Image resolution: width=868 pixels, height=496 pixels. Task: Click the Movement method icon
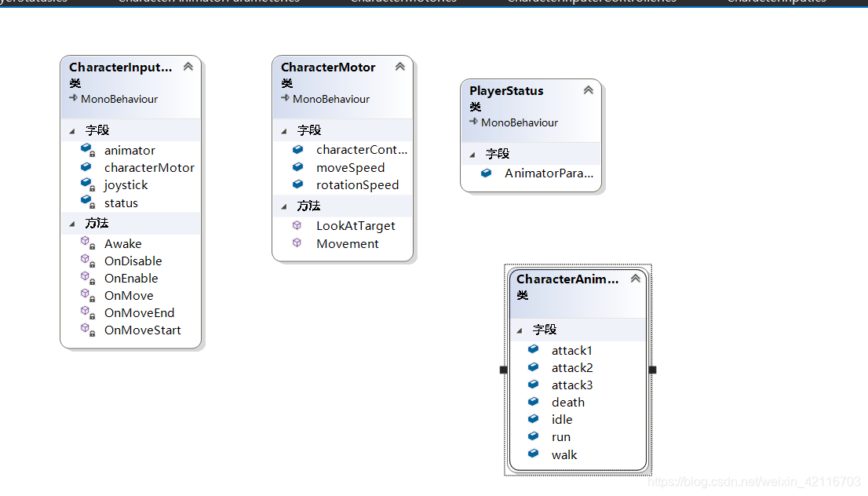click(297, 243)
